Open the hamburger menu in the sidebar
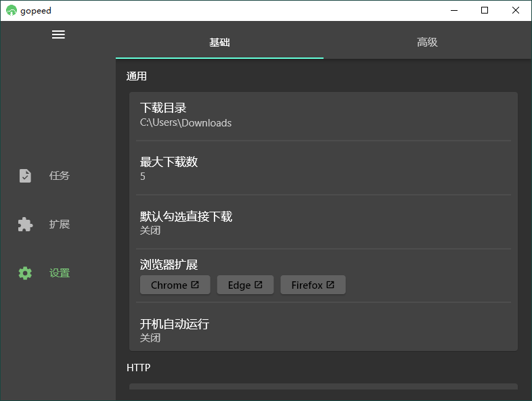 59,34
